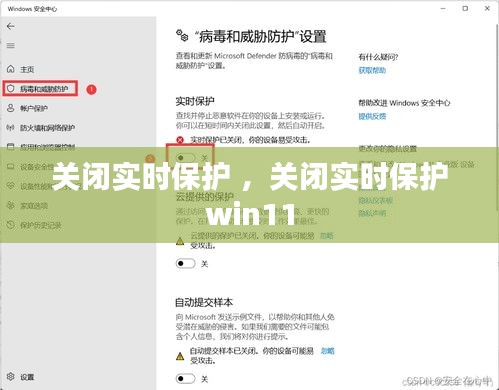The height and width of the screenshot is (390, 499).
Task: Minimize the Windows 安全中心 window
Action: (443, 9)
